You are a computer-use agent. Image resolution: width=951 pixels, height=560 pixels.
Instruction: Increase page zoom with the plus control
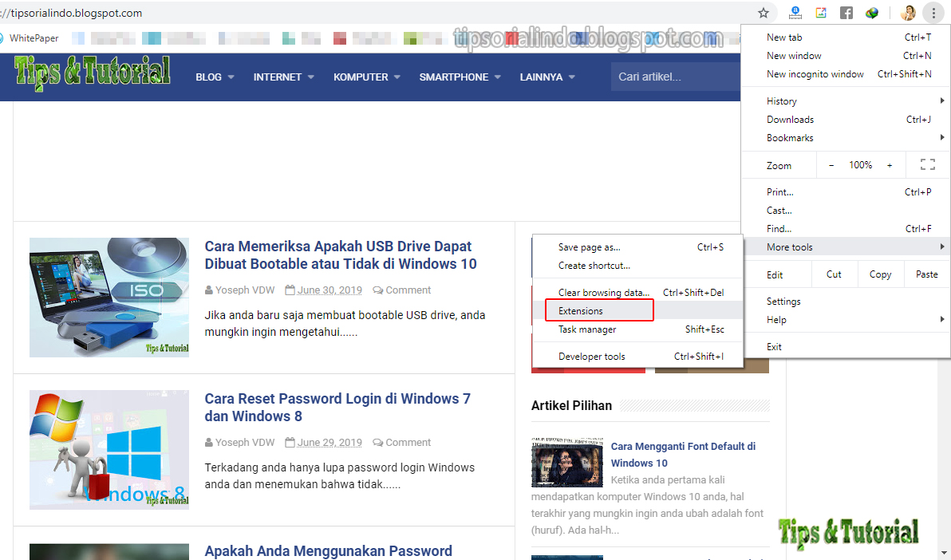890,164
